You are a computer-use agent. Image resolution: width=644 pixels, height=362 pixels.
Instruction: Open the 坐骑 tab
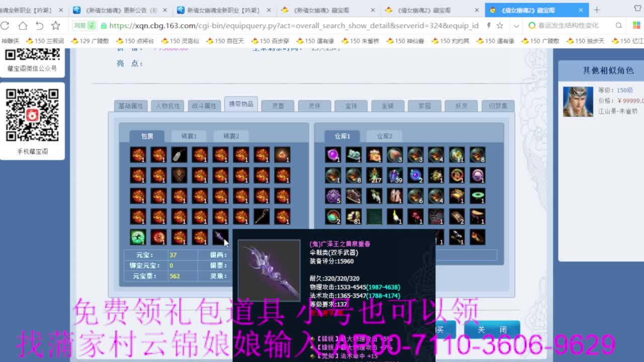click(387, 106)
